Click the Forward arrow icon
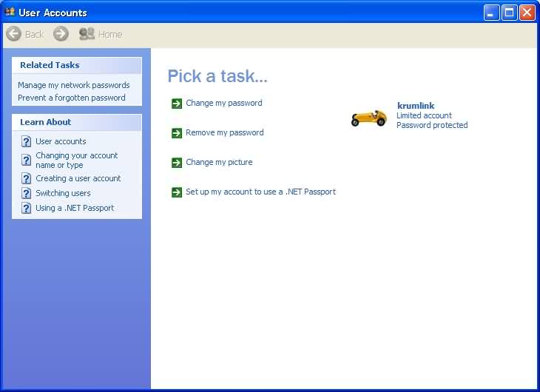 pos(61,34)
